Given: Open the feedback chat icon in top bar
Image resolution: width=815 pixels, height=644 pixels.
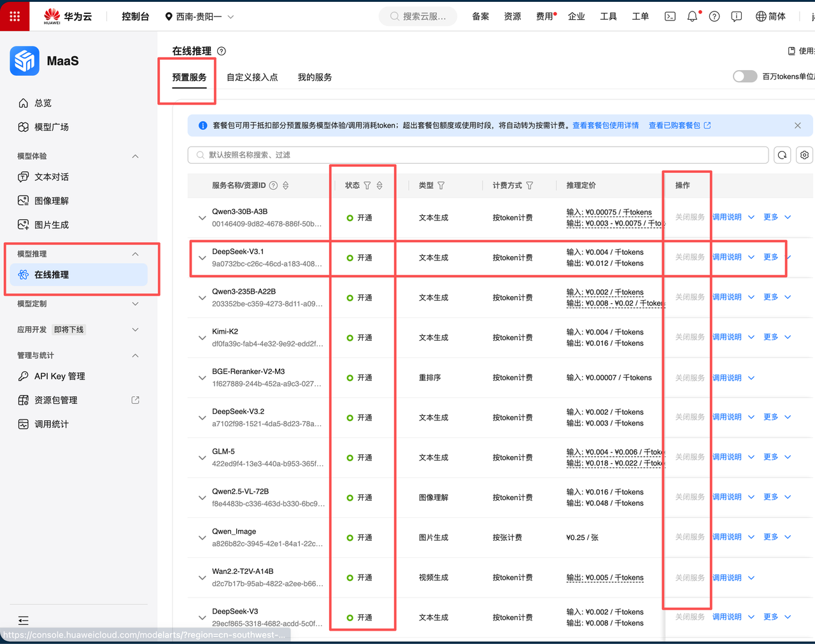Looking at the screenshot, I should pyautogui.click(x=737, y=17).
